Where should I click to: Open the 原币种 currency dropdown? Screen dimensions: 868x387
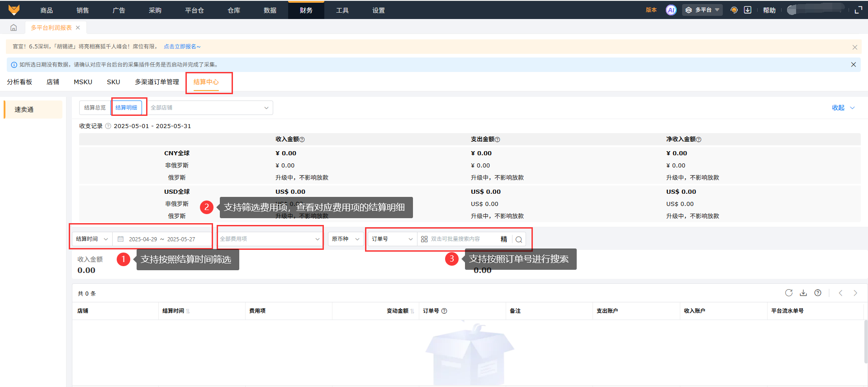[346, 239]
